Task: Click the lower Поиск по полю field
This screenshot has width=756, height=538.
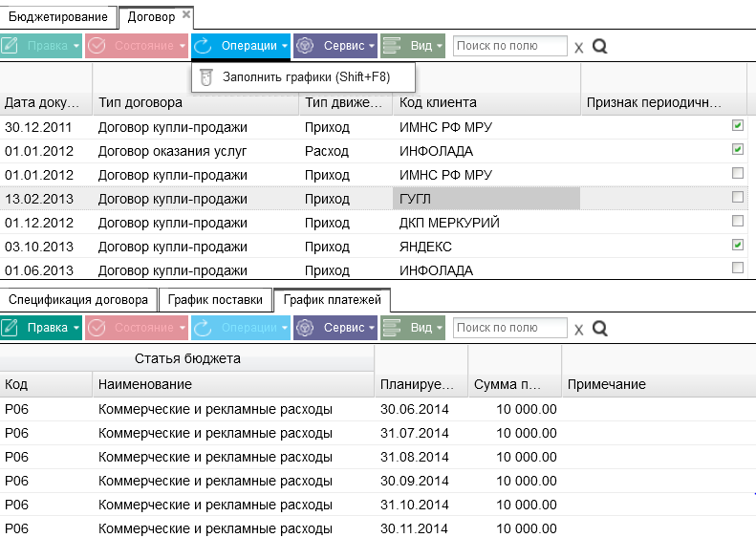Action: tap(510, 328)
